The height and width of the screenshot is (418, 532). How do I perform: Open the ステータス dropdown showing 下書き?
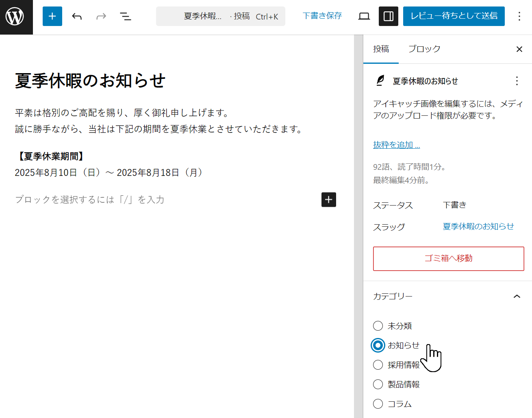pyautogui.click(x=454, y=205)
